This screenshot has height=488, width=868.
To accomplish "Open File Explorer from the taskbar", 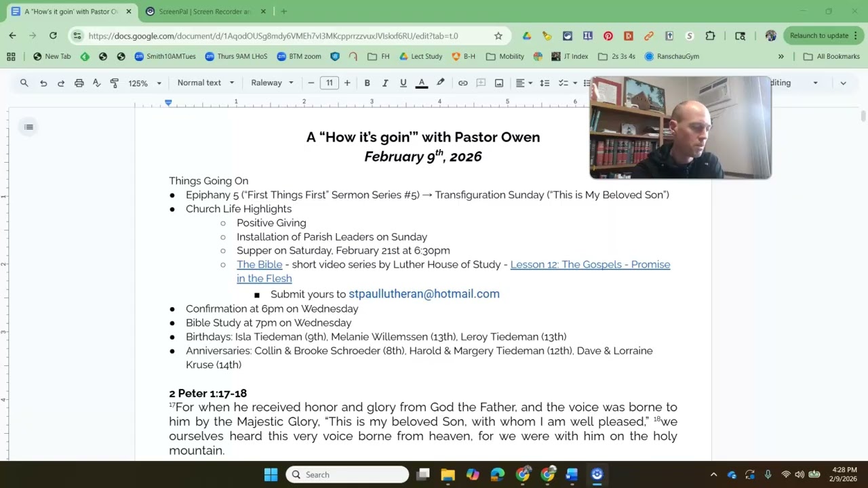I will [x=448, y=474].
